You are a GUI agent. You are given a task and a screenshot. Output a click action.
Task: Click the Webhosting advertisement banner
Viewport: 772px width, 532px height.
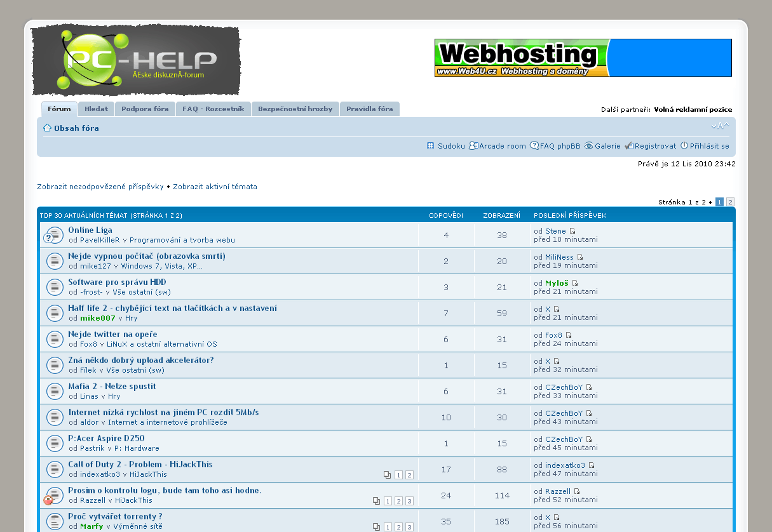[x=583, y=58]
